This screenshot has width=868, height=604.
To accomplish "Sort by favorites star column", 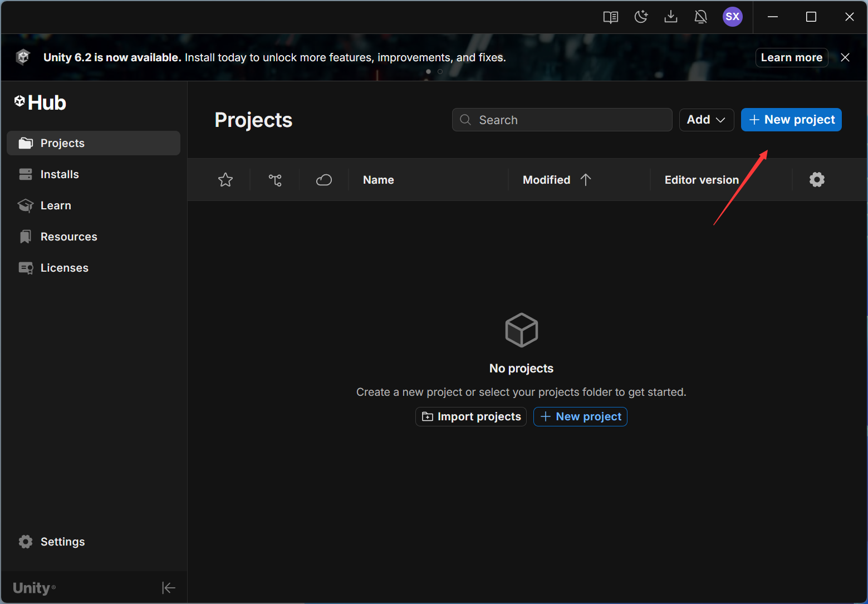I will [x=225, y=180].
